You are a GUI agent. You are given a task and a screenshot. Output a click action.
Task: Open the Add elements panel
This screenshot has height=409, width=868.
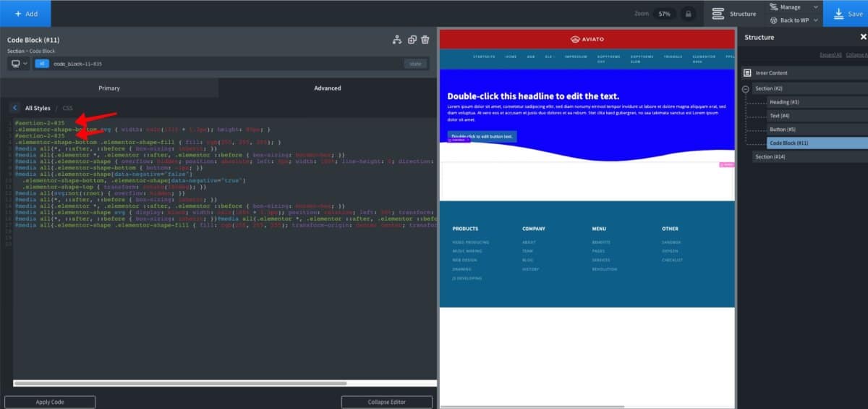pos(26,14)
